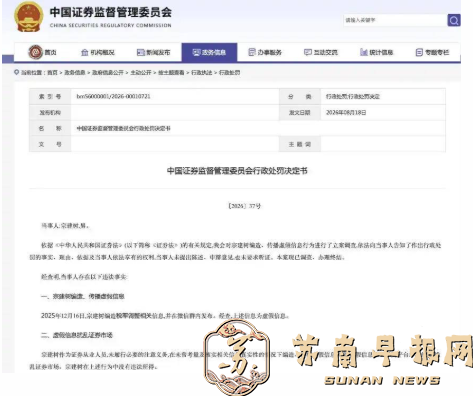Select the 行政处罚决定 category value
This screenshot has height=396, width=473.
coord(353,96)
